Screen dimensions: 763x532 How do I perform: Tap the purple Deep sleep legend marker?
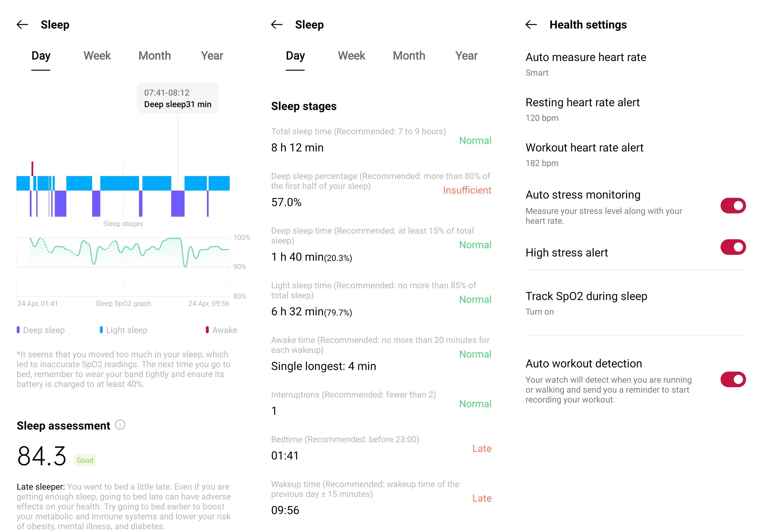[x=18, y=330]
